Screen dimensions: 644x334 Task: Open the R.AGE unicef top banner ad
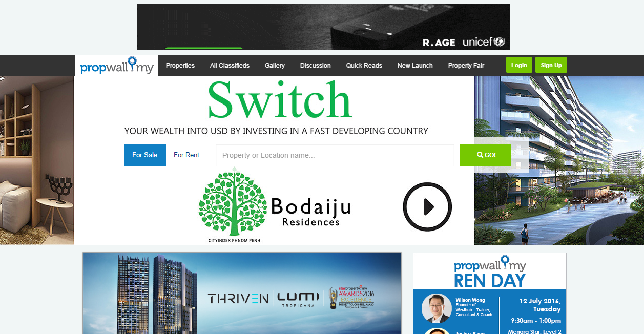324,27
